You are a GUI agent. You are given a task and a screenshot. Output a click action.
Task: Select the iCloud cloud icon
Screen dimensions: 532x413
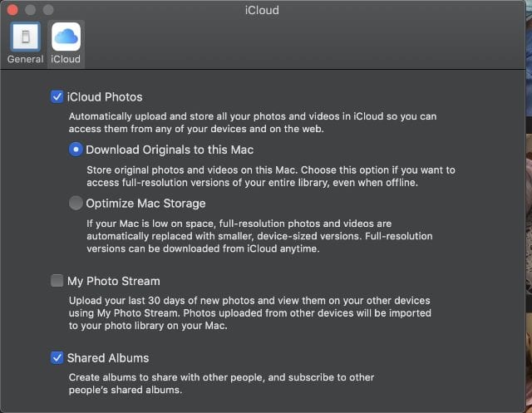(66, 37)
